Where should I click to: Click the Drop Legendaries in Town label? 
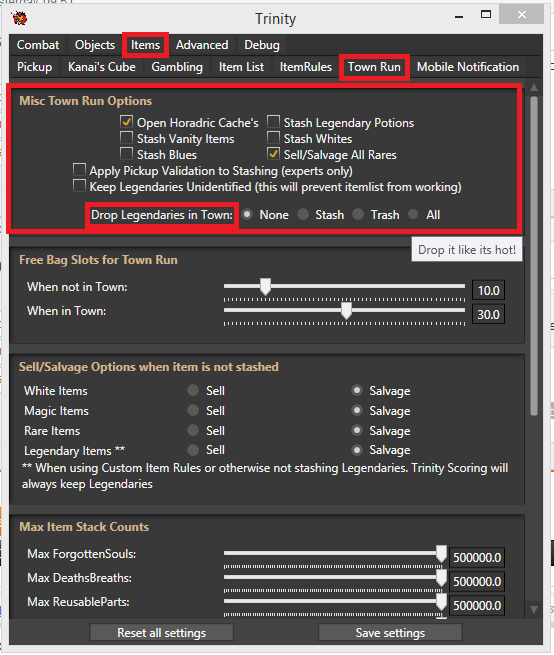pyautogui.click(x=162, y=215)
